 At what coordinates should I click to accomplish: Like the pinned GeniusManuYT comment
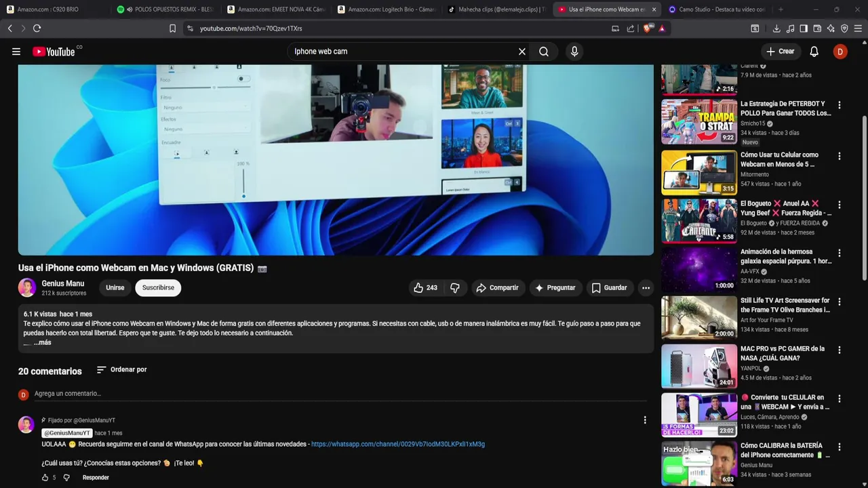pyautogui.click(x=45, y=478)
